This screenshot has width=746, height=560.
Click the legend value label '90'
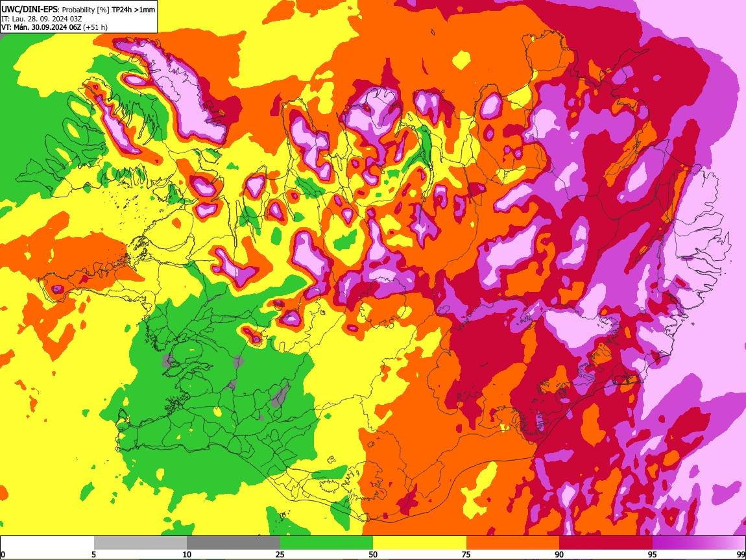pos(559,554)
